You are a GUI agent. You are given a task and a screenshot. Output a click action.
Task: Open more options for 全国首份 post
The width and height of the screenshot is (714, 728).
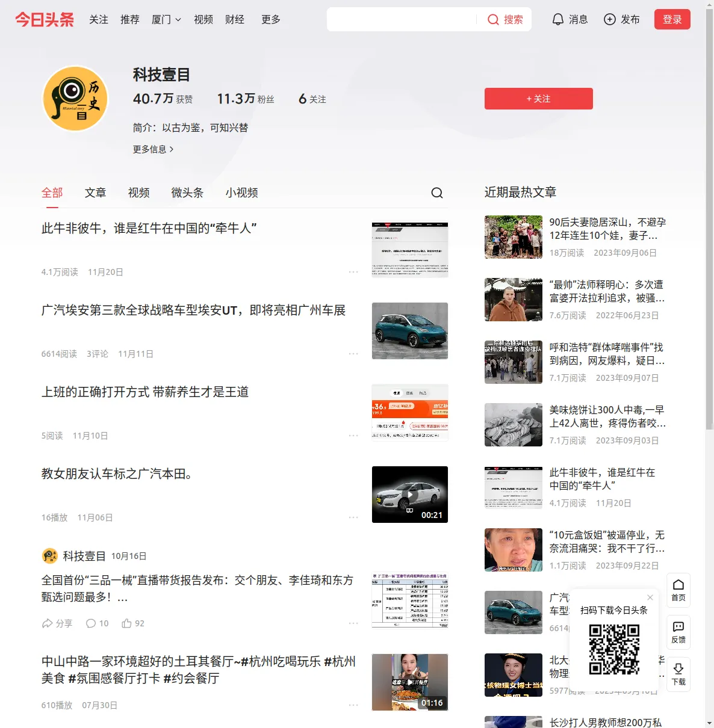pos(353,623)
